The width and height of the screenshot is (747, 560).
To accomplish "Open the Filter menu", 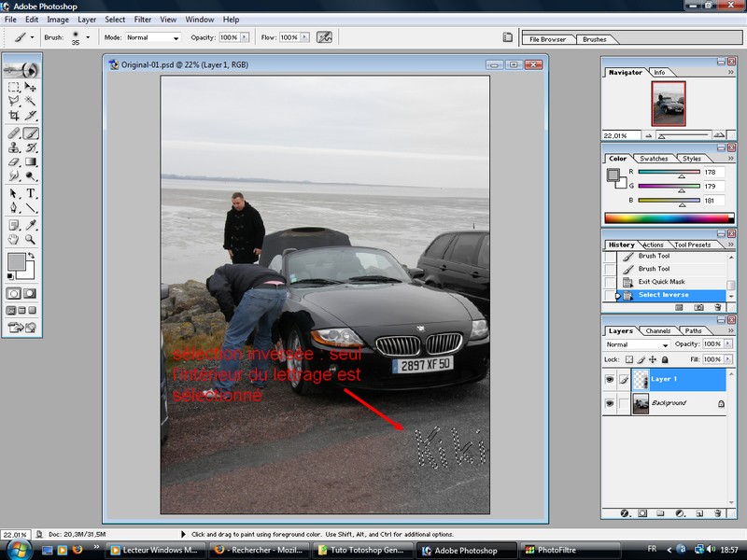I will click(143, 20).
